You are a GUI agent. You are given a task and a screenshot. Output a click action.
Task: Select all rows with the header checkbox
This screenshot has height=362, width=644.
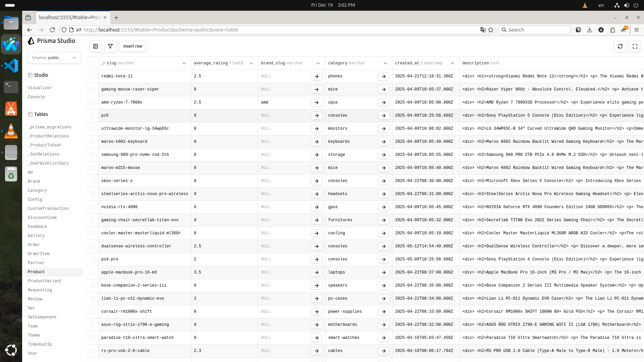click(92, 63)
